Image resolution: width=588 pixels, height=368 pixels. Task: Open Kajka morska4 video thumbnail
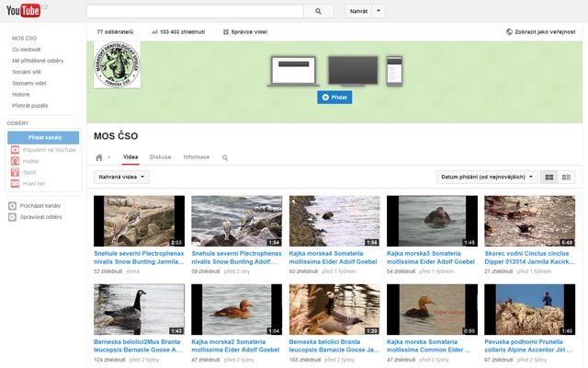click(334, 221)
